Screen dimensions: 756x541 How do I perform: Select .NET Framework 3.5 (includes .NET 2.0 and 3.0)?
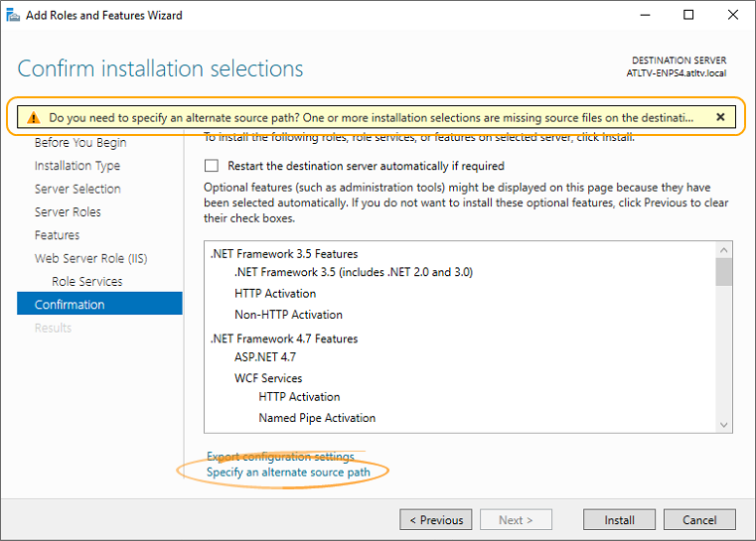coord(354,272)
